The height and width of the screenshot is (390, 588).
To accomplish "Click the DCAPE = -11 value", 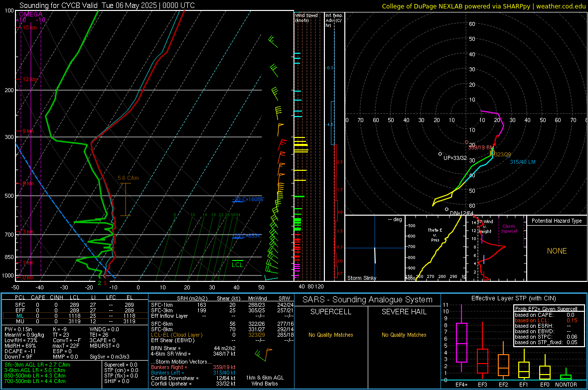I will pos(20,351).
